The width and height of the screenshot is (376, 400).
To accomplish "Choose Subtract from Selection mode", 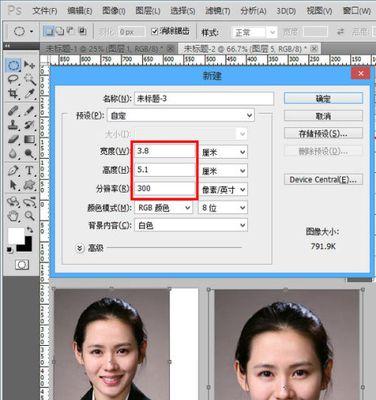I will [71, 31].
